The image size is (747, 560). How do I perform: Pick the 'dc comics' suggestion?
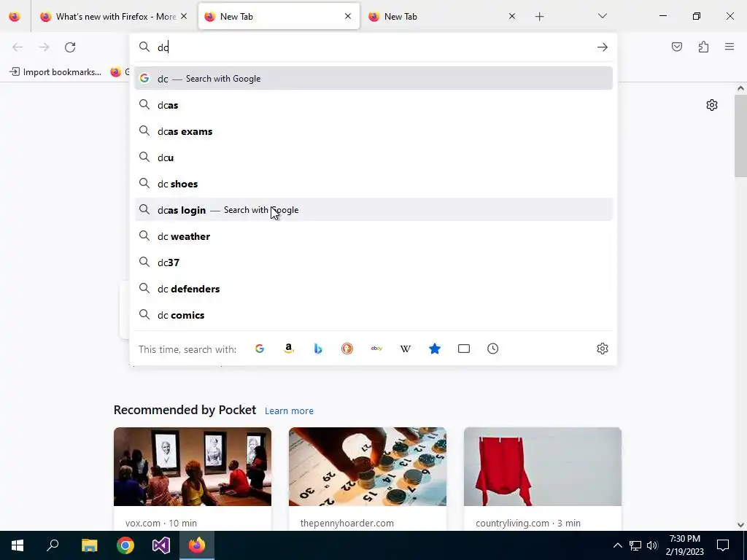[373, 315]
